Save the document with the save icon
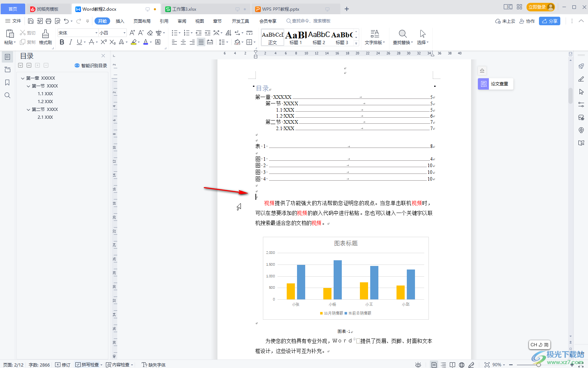The height and width of the screenshot is (368, 588). pyautogui.click(x=31, y=21)
